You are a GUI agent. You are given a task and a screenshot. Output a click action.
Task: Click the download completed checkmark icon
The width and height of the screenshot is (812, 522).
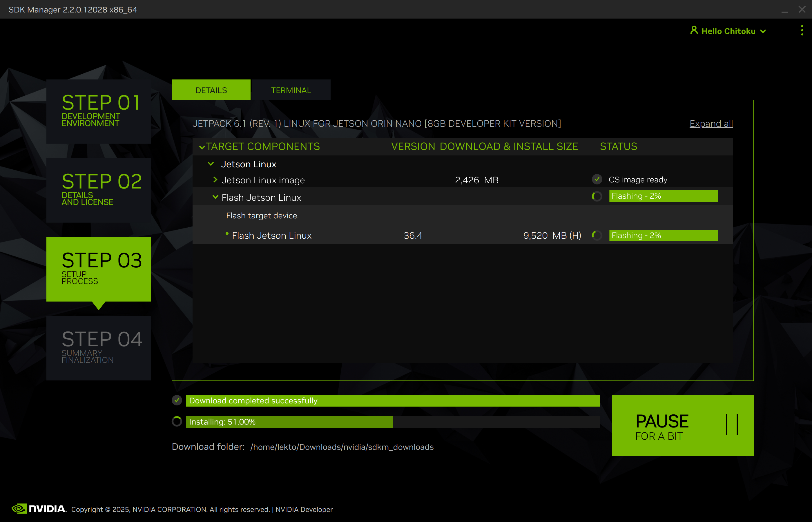(x=177, y=400)
